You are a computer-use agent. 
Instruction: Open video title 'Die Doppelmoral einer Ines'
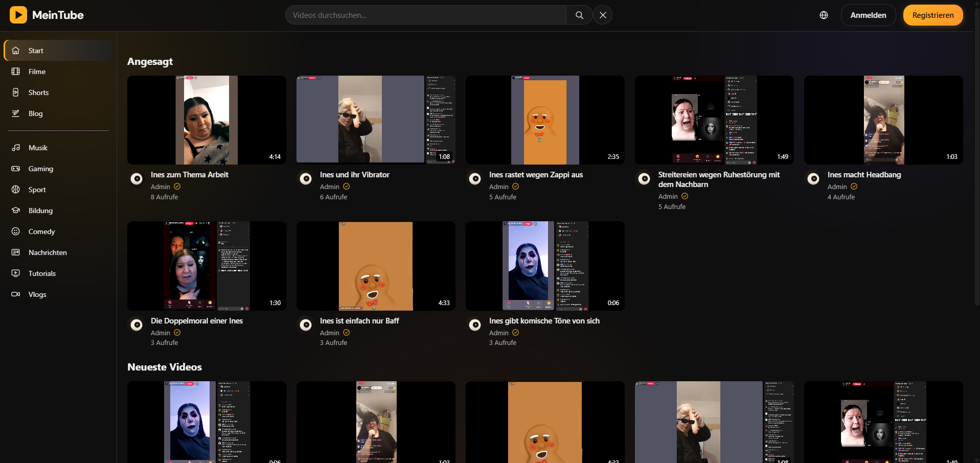pos(197,321)
